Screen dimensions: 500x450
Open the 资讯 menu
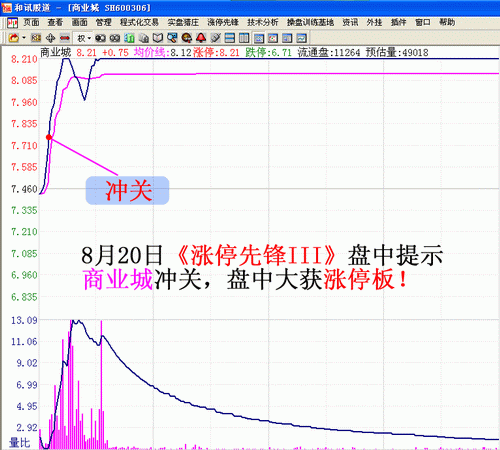click(350, 22)
